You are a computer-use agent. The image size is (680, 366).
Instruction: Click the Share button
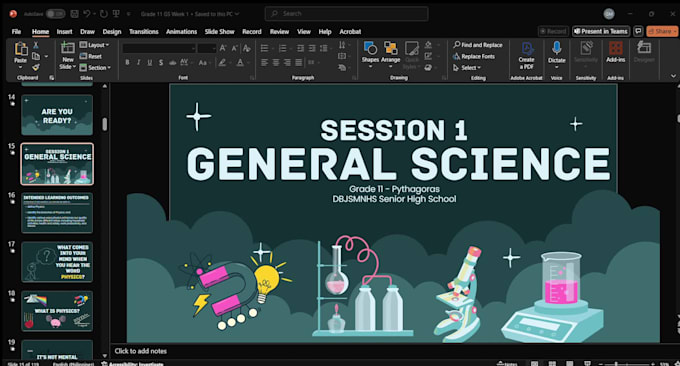pyautogui.click(x=662, y=31)
